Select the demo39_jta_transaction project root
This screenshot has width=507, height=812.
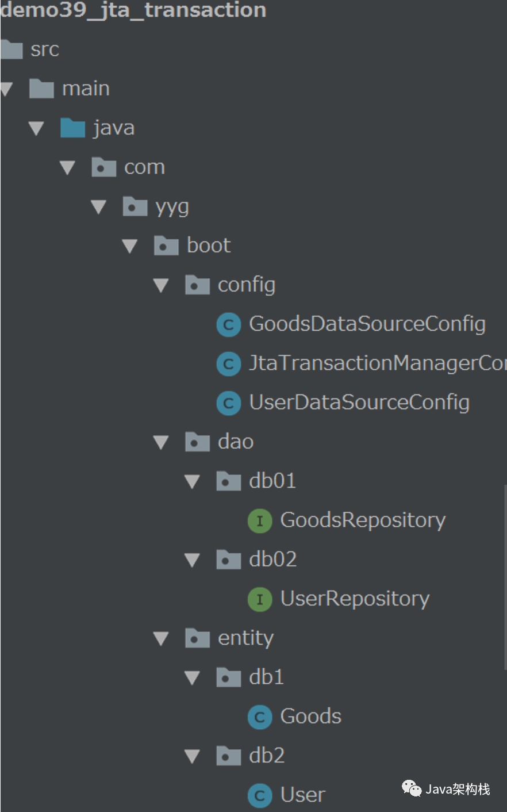click(x=132, y=10)
